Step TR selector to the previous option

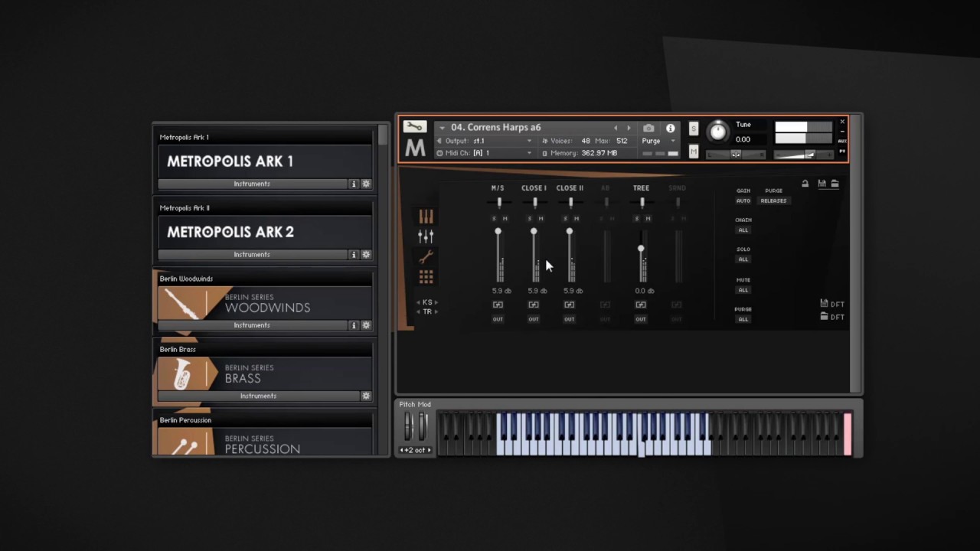pyautogui.click(x=419, y=311)
